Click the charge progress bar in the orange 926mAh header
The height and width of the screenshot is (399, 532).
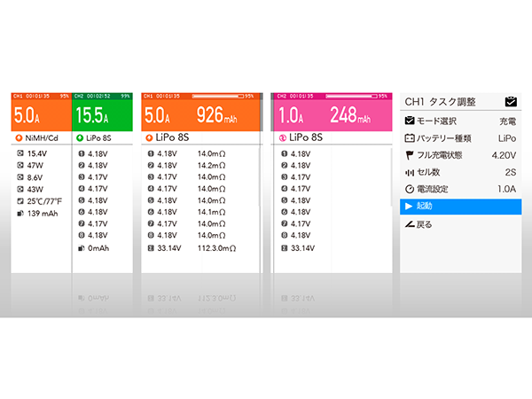[x=218, y=97]
